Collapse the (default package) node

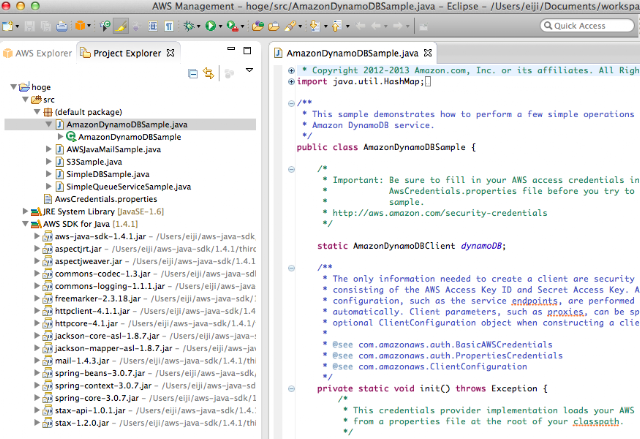coord(37,112)
